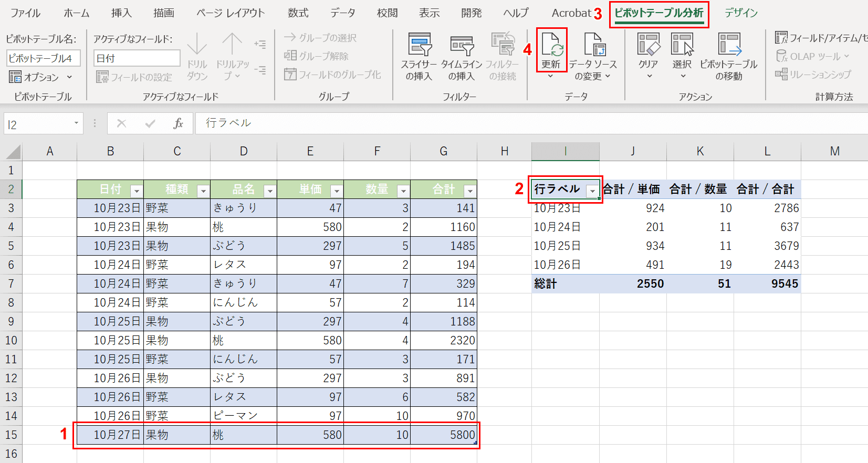Click the select-all corner triangle
The width and height of the screenshot is (868, 463).
coord(13,152)
